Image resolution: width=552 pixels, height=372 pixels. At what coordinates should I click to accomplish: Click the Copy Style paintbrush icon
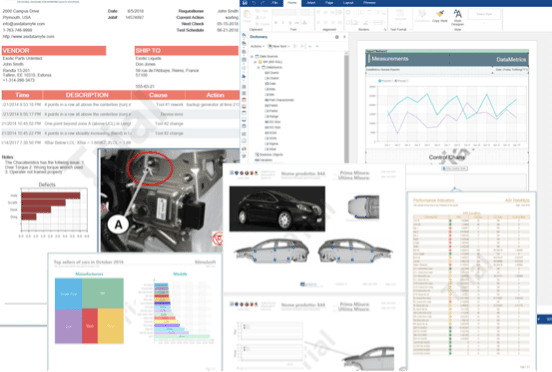click(440, 14)
